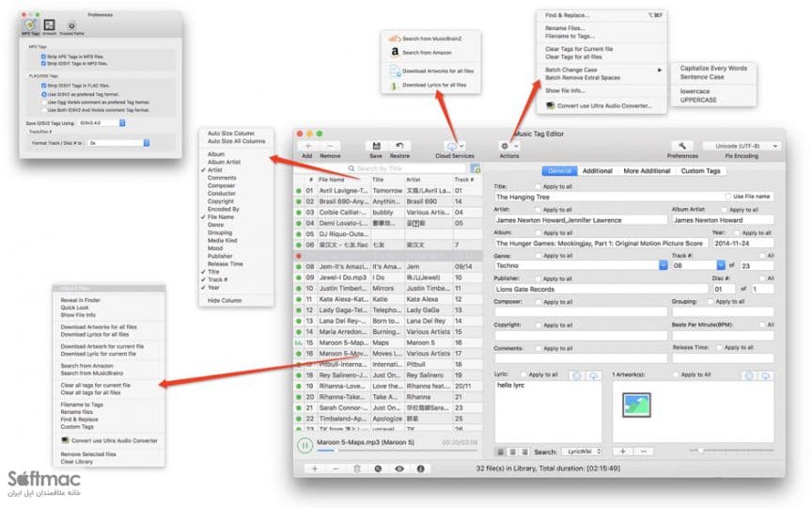Viewport: 812px width, 508px height.
Task: Click the artwork thumbnail image
Action: click(636, 405)
